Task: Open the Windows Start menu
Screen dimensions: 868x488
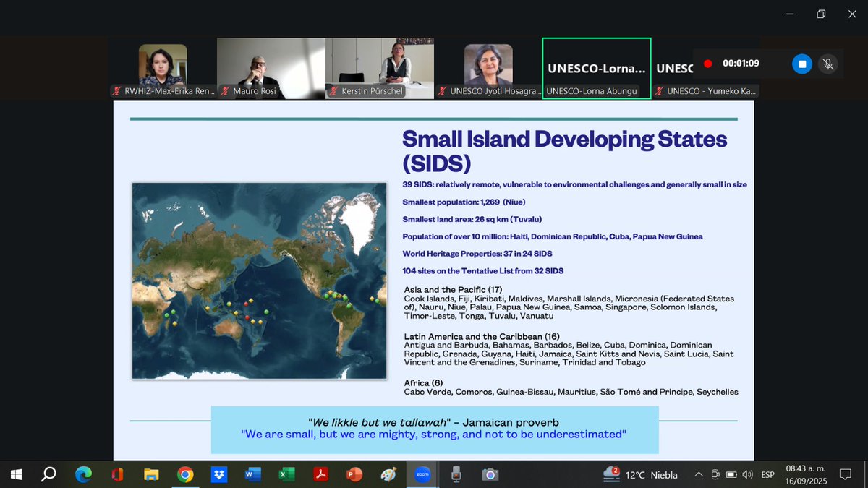Action: click(15, 475)
